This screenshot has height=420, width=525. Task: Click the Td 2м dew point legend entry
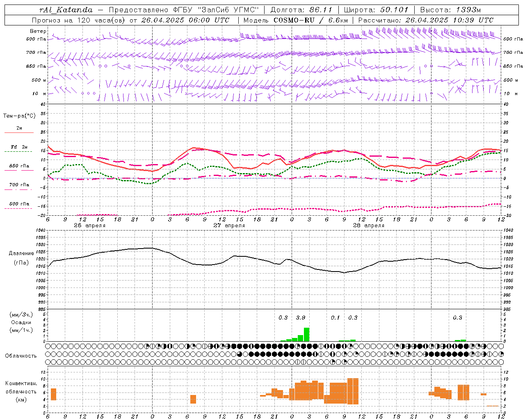click(x=19, y=147)
